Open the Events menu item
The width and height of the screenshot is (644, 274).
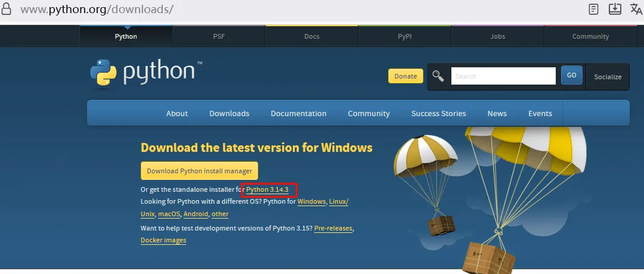(x=540, y=114)
